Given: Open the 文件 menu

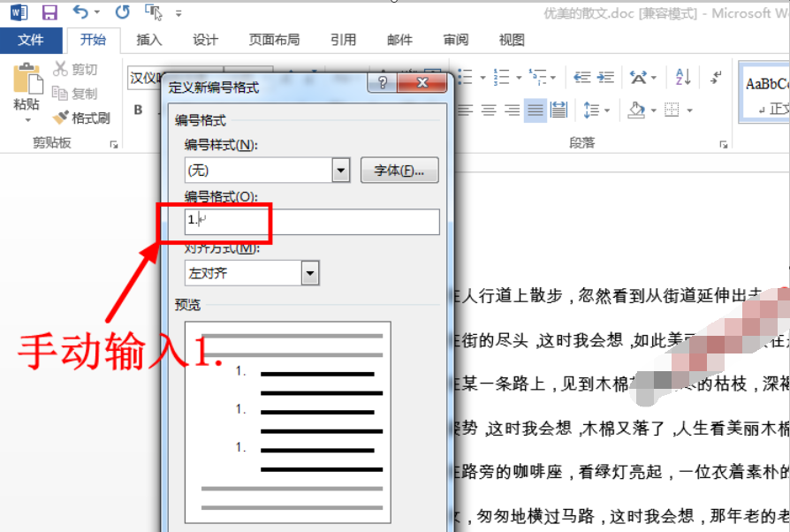Looking at the screenshot, I should (31, 40).
